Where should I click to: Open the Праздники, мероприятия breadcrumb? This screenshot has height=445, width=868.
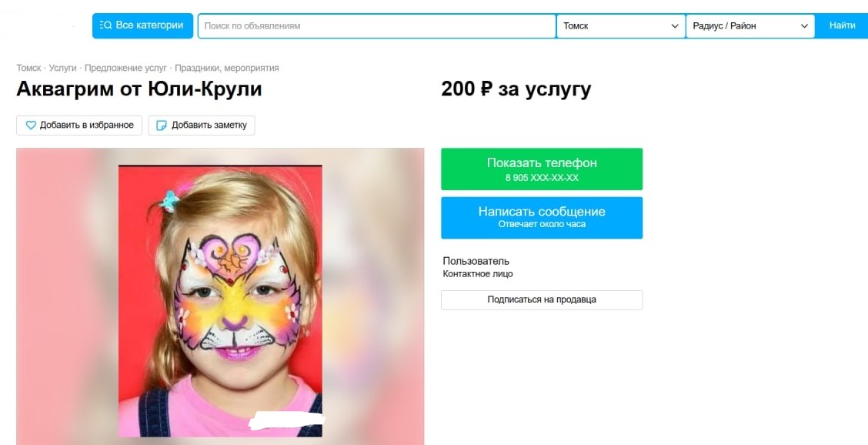point(227,69)
